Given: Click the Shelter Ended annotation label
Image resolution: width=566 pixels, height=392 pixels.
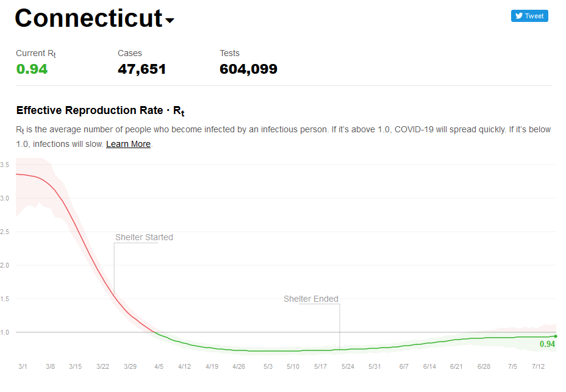Looking at the screenshot, I should point(311,299).
